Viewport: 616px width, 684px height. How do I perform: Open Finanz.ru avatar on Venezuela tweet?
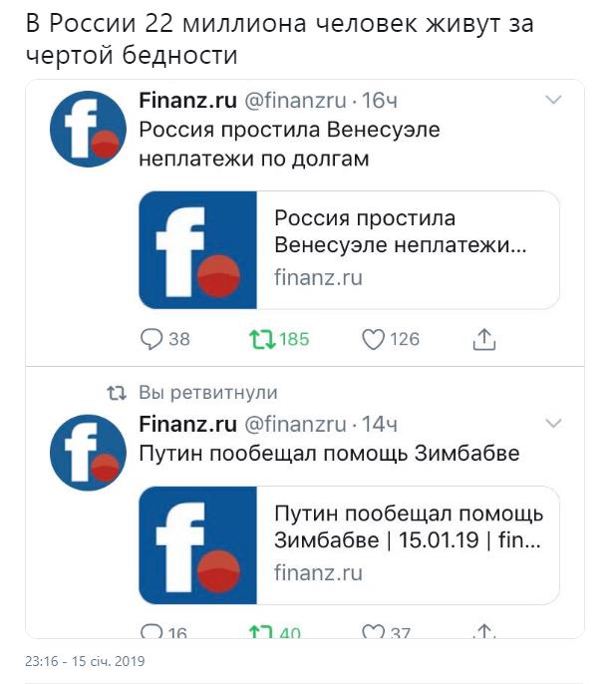pos(88,130)
